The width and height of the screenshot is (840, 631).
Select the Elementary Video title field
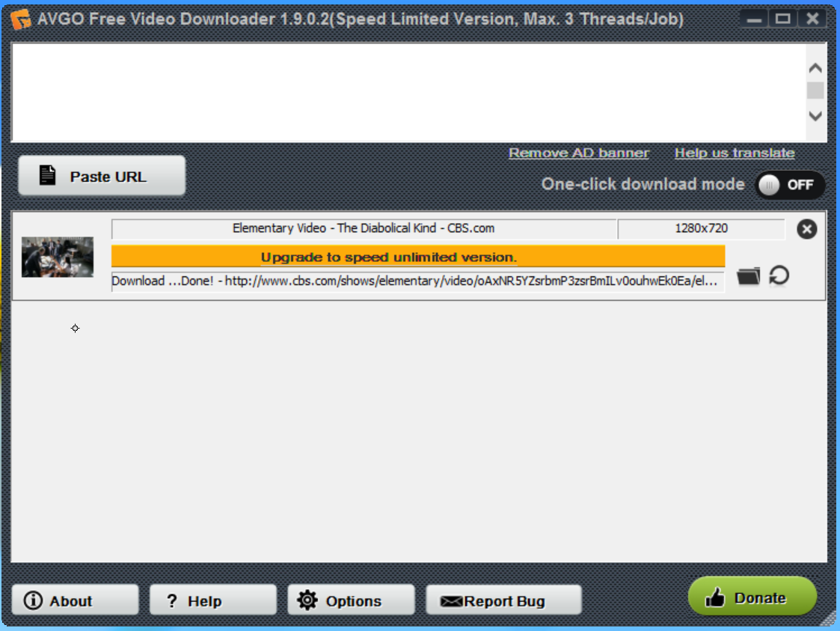pyautogui.click(x=364, y=229)
